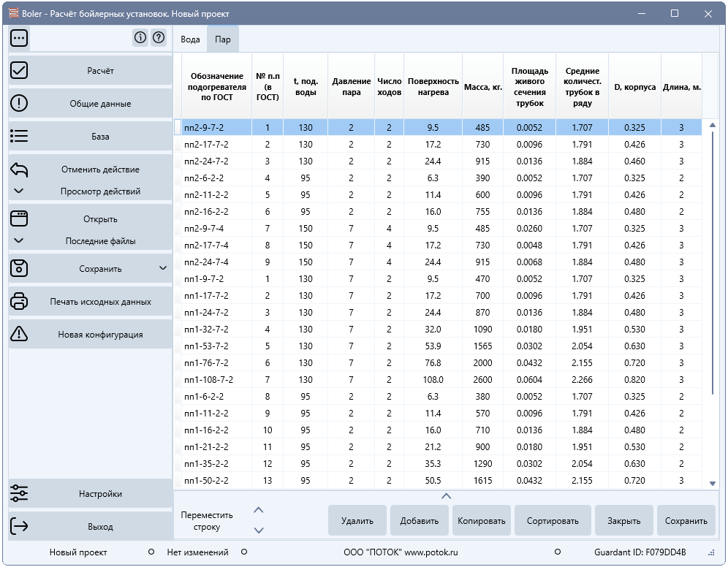This screenshot has height=567, width=728.
Task: Switch to the Вода tab
Action: (x=190, y=39)
